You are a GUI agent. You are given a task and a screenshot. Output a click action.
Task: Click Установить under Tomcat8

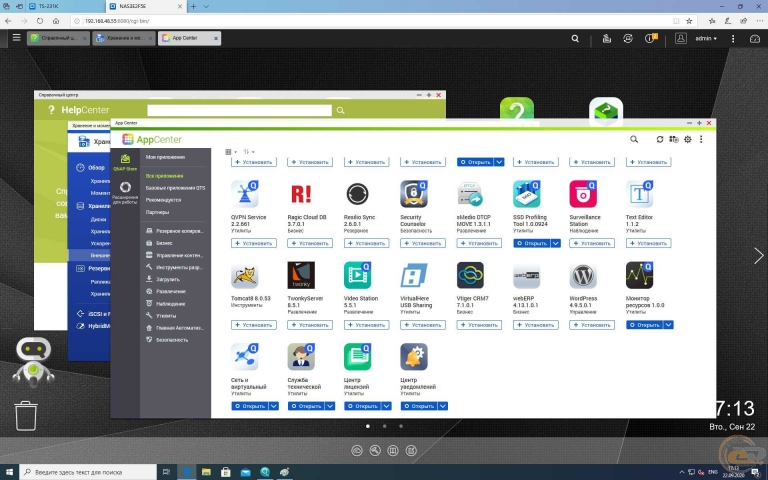click(254, 325)
